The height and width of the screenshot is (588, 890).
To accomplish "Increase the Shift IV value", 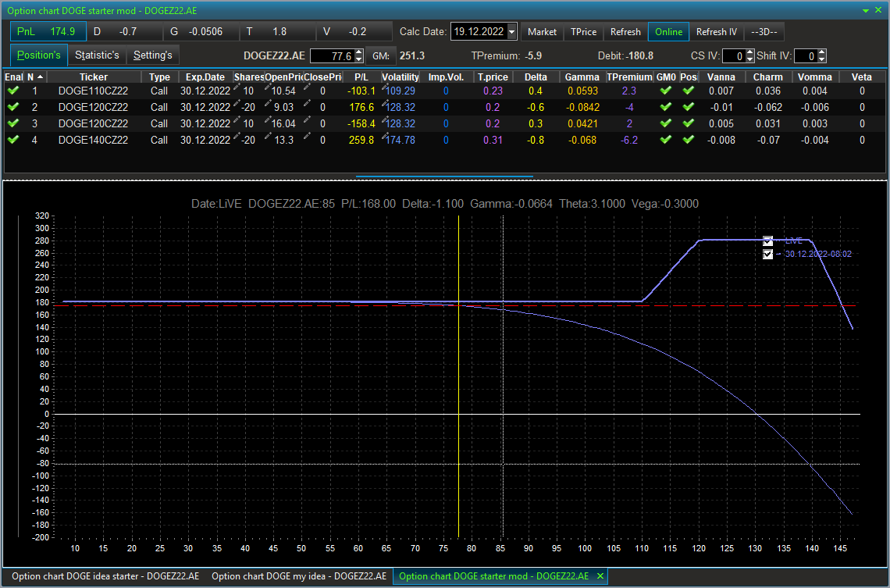I will click(x=822, y=53).
